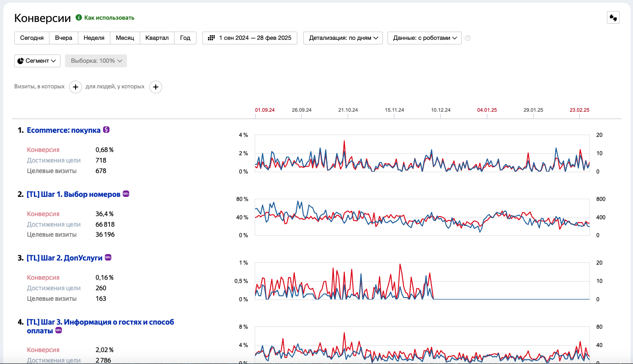Image resolution: width=633 pixels, height=364 pixels.
Task: Switch period to Неделя
Action: pos(94,38)
